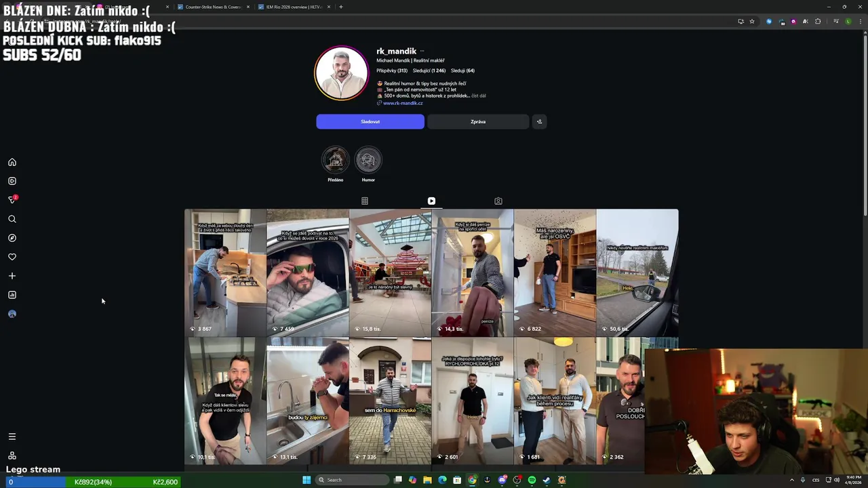Open the Reels icon in the sidebar
This screenshot has width=868, height=488.
tap(12, 181)
